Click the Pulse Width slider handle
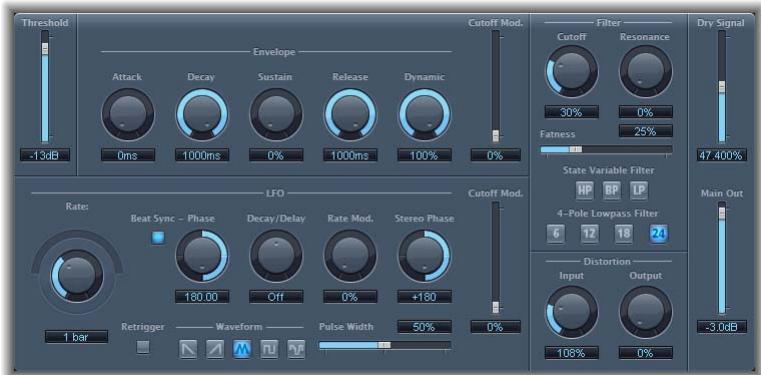Image resolution: width=761 pixels, height=375 pixels. tap(384, 345)
